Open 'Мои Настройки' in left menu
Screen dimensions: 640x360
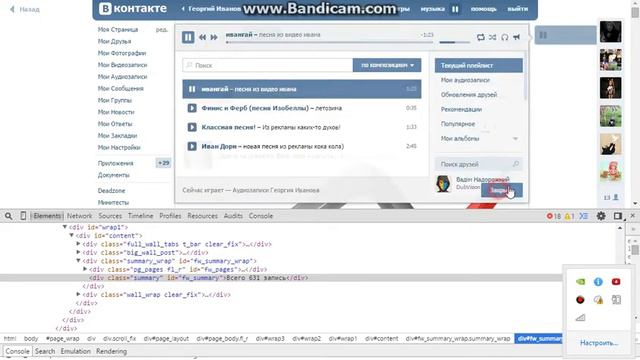(x=119, y=147)
